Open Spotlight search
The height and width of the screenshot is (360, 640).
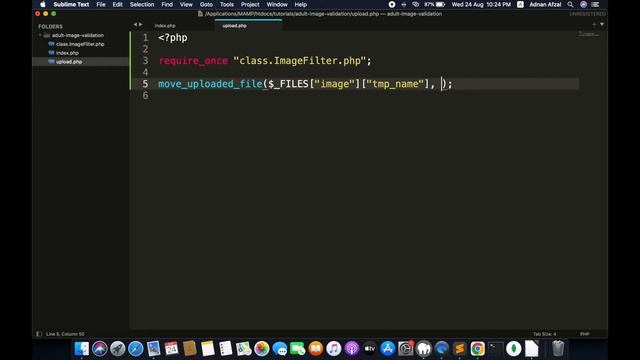(x=570, y=4)
